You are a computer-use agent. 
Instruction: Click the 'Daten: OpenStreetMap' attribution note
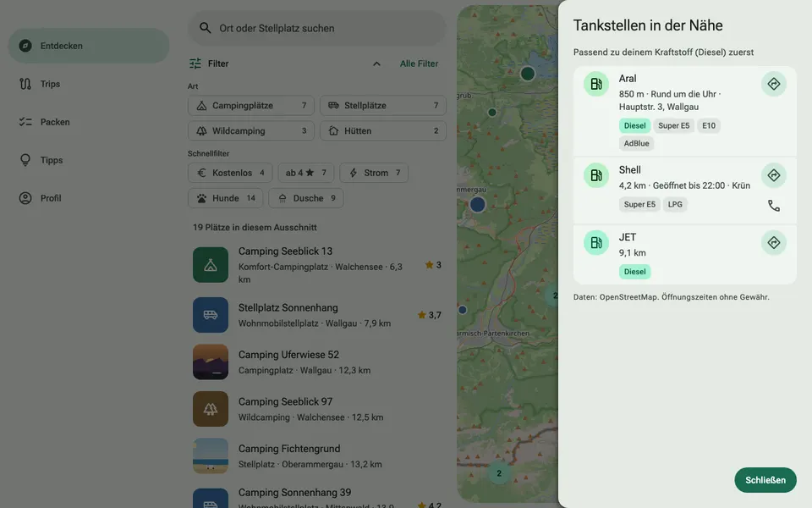coord(671,297)
